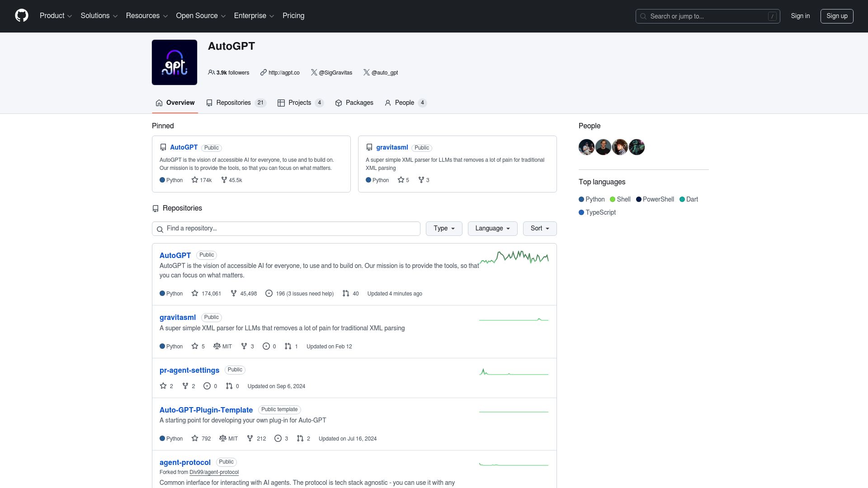Open the People sidebar heading
The width and height of the screenshot is (868, 488).
point(590,126)
